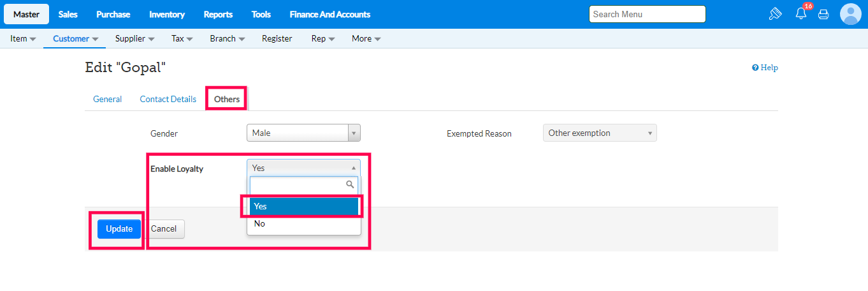Switch to the Contact Details tab
The height and width of the screenshot is (291, 868).
[168, 99]
